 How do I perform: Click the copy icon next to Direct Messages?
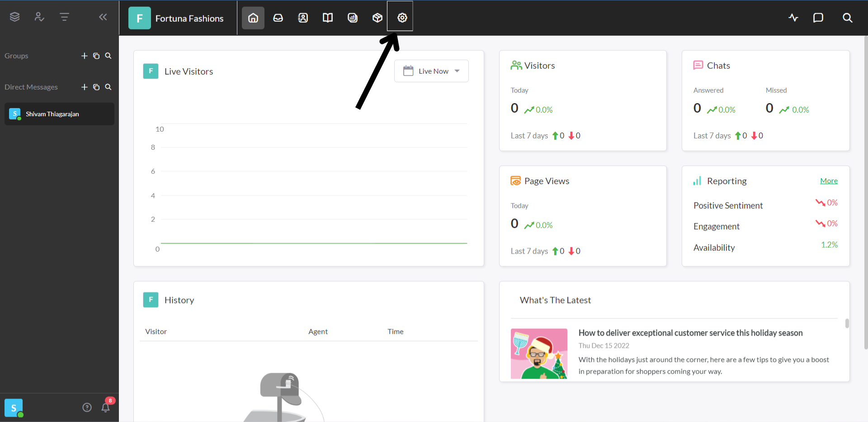(96, 87)
